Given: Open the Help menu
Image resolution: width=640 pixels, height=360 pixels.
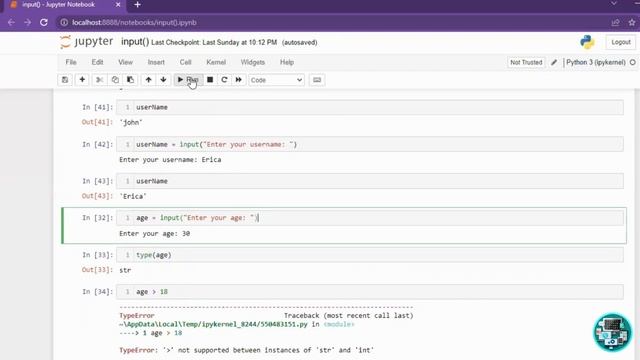Looking at the screenshot, I should pos(287,62).
